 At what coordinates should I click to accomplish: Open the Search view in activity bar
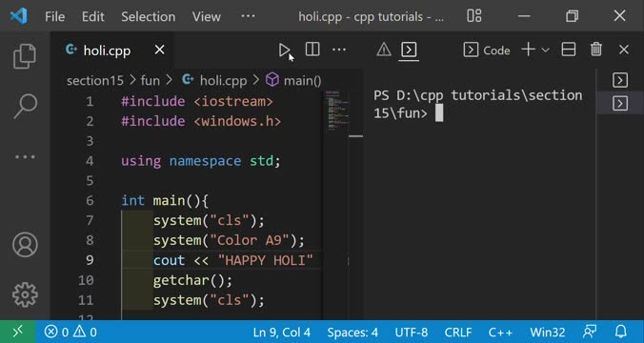(x=25, y=107)
